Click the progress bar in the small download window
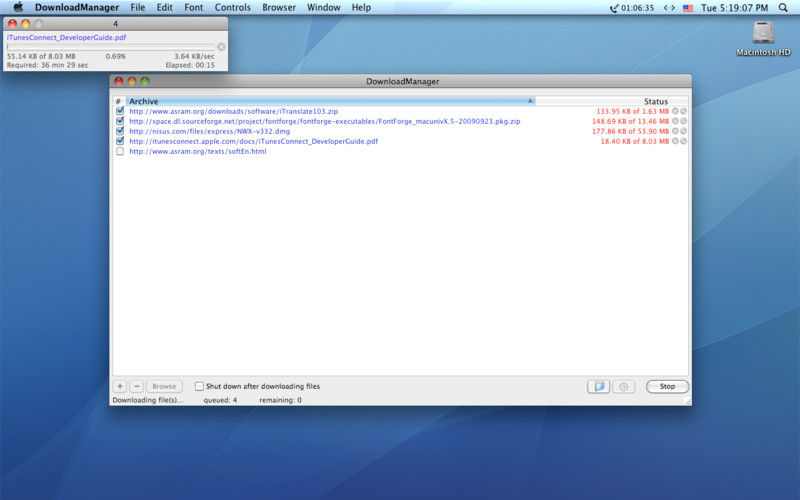 pos(111,47)
